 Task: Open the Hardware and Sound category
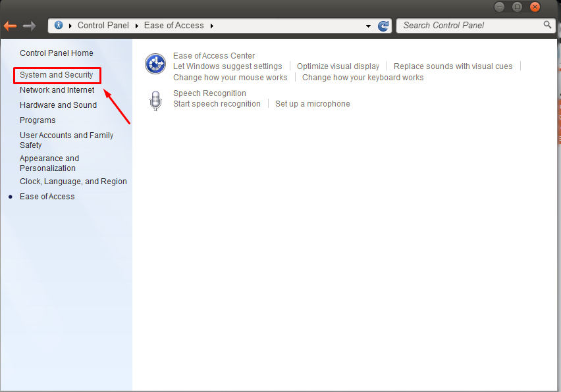(x=58, y=105)
